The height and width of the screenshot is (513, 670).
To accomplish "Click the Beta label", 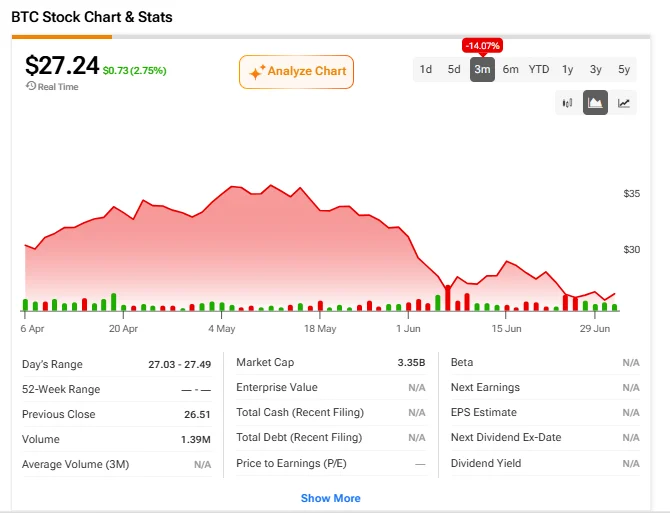I will pyautogui.click(x=462, y=362).
